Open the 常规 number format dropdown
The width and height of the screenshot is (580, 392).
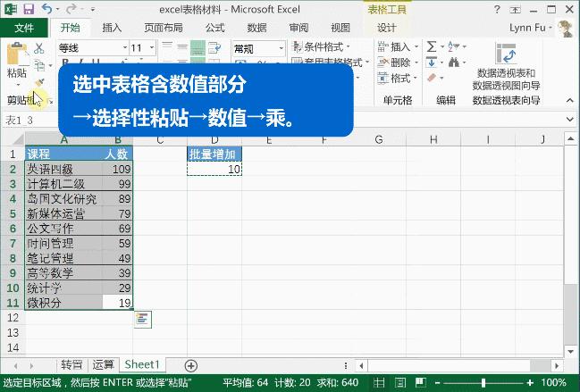coord(282,48)
